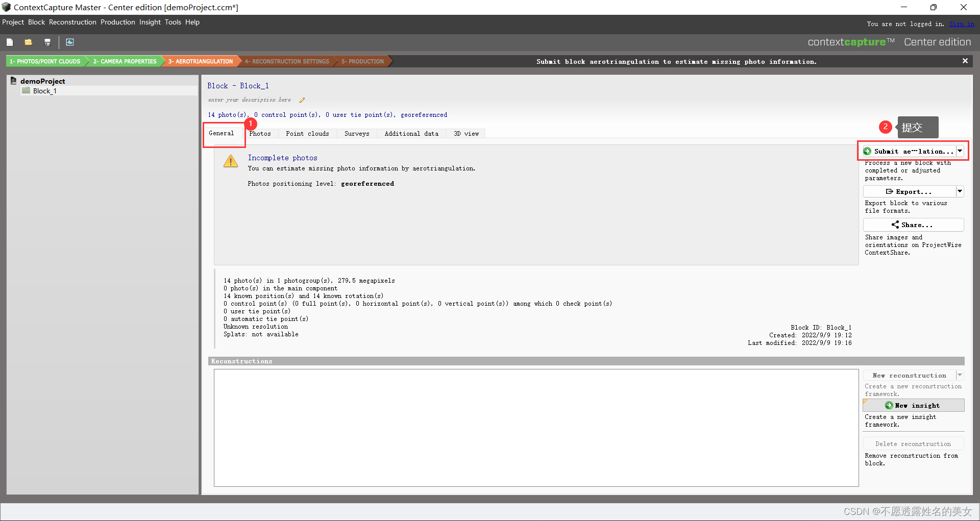Click the Open project folder icon
This screenshot has height=521, width=980.
click(x=28, y=42)
